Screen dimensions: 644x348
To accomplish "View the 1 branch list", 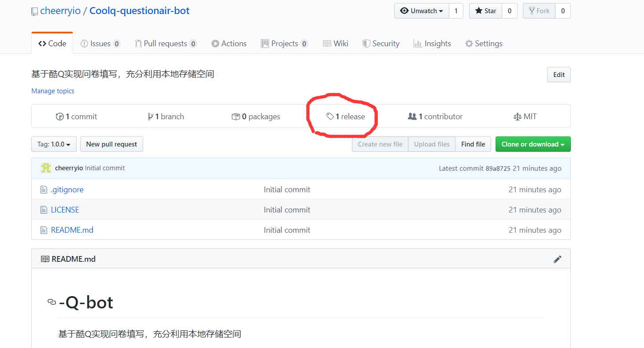I will click(x=166, y=117).
